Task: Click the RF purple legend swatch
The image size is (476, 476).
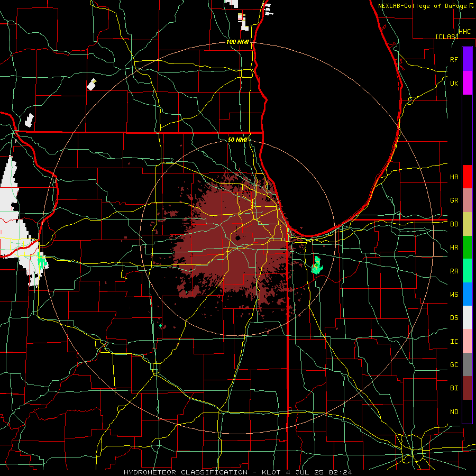Action: pyautogui.click(x=467, y=59)
